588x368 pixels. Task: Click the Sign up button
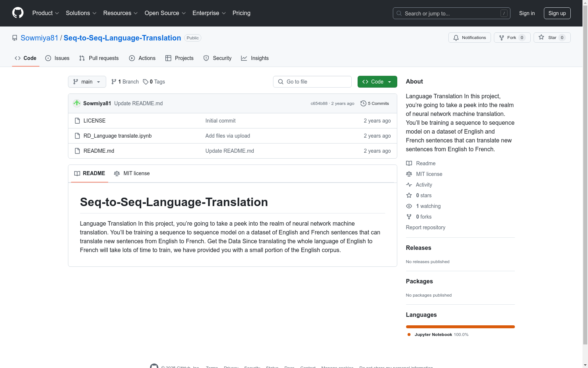pos(557,13)
